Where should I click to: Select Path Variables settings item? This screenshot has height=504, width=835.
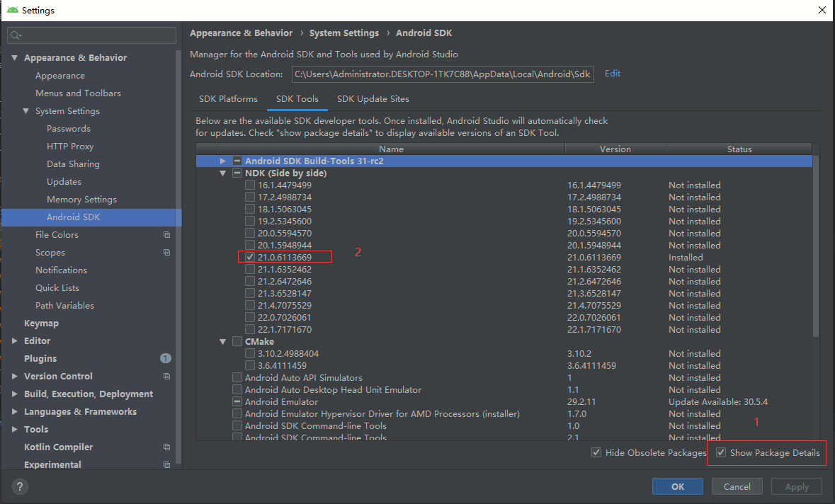coord(64,306)
